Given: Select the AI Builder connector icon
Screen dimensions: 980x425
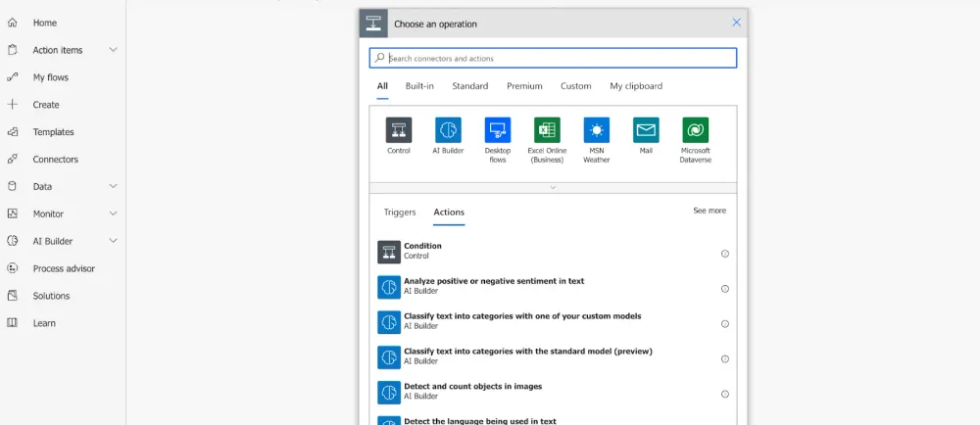Looking at the screenshot, I should 448,130.
